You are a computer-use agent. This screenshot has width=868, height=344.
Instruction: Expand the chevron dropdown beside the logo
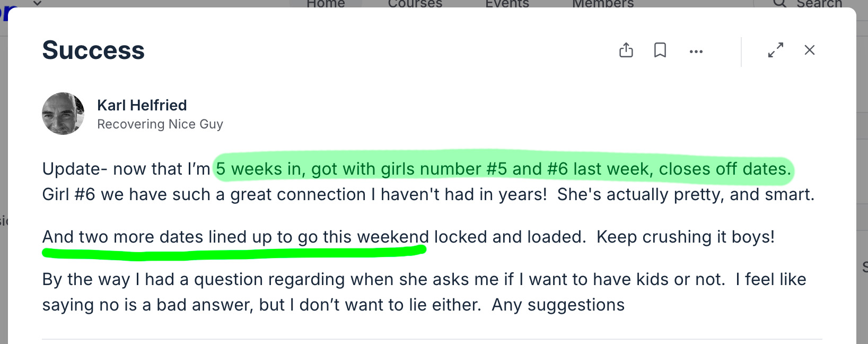[37, 3]
